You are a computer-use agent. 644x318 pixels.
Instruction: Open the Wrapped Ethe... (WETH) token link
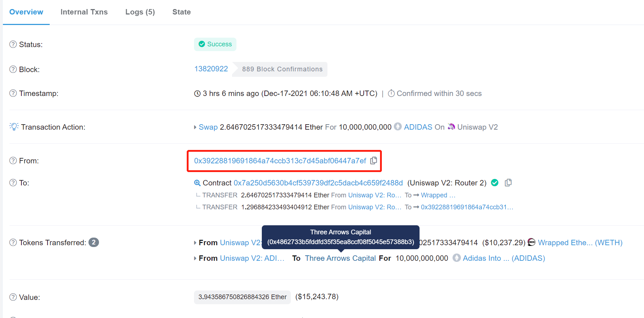click(580, 243)
